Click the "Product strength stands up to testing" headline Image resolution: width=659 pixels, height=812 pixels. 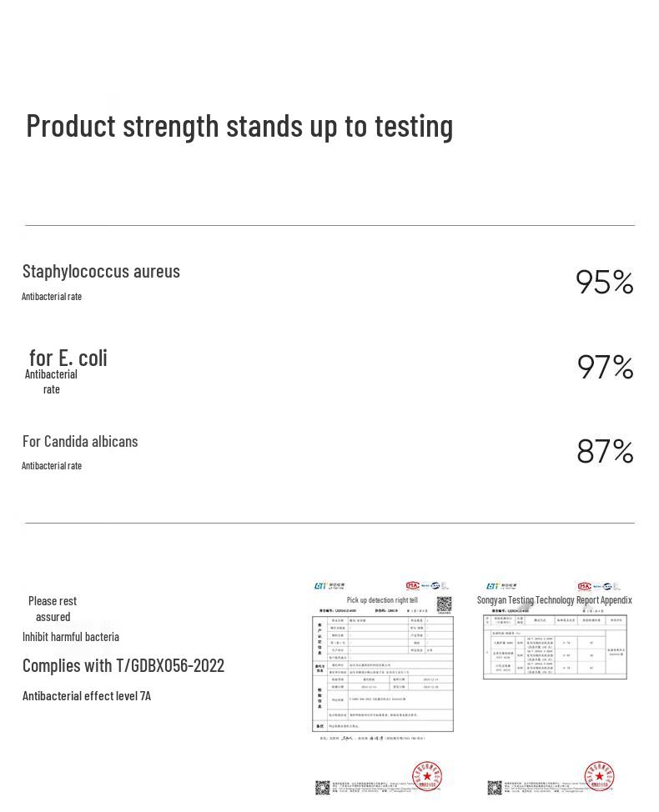[x=239, y=126]
